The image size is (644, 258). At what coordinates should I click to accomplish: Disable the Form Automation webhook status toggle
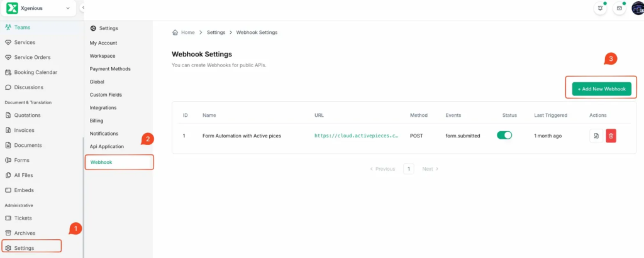point(504,135)
